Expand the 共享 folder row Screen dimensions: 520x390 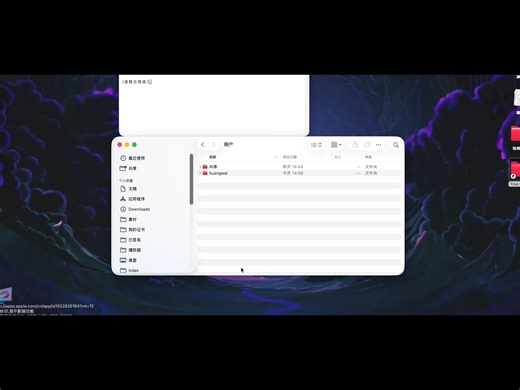click(200, 167)
